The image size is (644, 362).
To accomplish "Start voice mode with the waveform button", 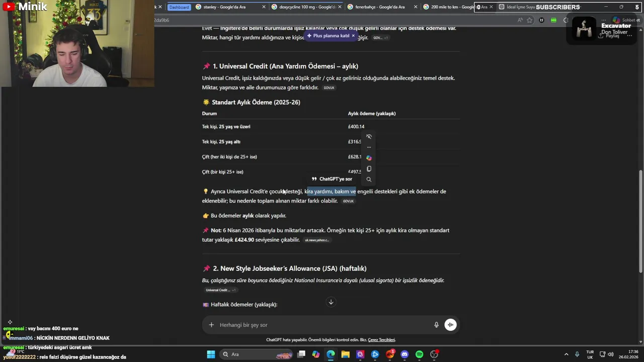I will point(450,325).
